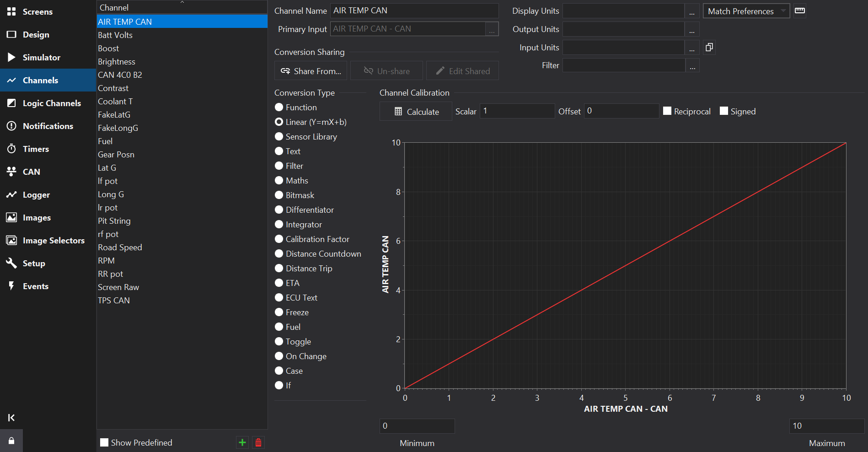The image size is (868, 452).
Task: Open the Display Units ellipsis picker
Action: (x=692, y=11)
